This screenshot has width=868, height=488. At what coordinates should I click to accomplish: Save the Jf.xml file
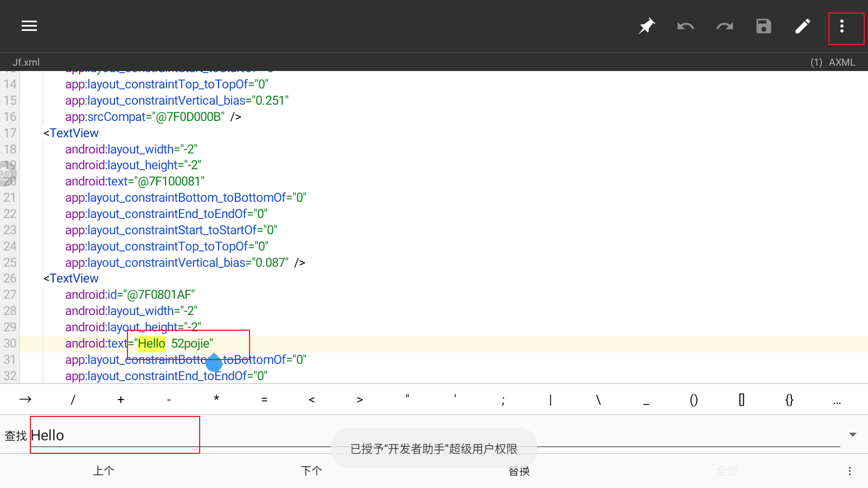pos(764,26)
